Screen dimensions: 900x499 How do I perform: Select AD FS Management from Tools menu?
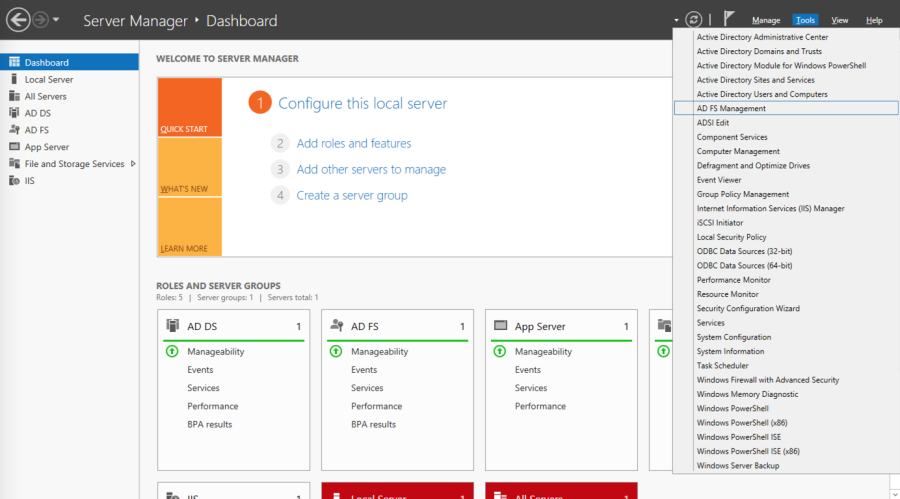731,108
